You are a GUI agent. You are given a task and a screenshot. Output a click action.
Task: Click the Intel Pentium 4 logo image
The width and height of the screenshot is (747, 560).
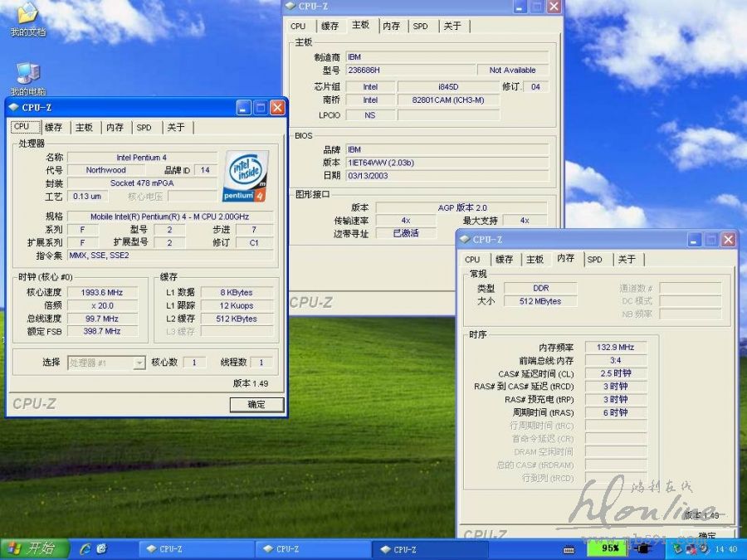tap(247, 176)
